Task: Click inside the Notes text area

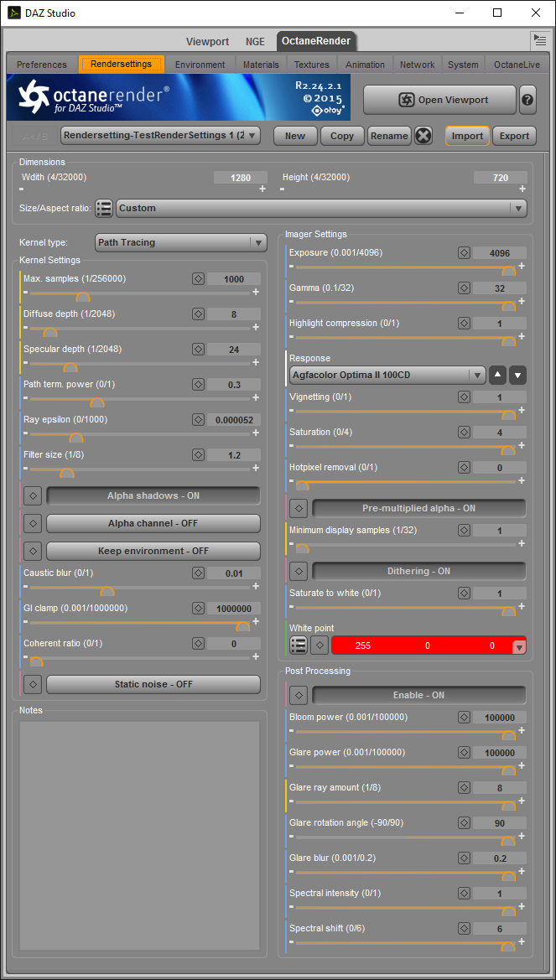Action: tap(139, 837)
